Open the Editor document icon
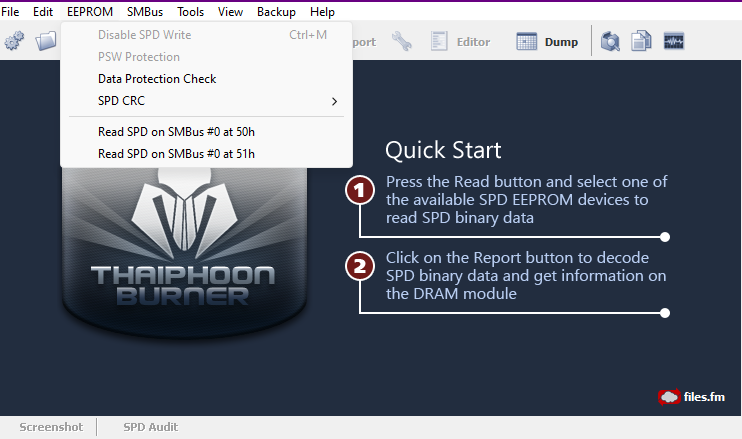The image size is (742, 439). pos(439,41)
